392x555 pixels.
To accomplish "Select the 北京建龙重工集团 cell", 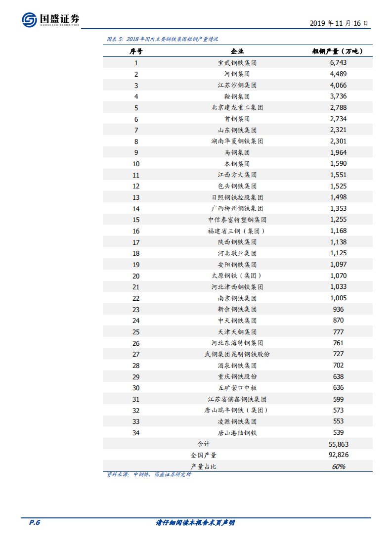I will pos(237,107).
